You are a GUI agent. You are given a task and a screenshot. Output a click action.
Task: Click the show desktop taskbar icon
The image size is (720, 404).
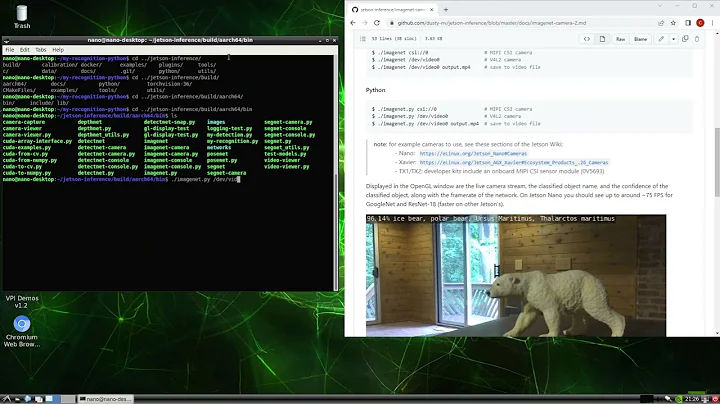tap(38, 399)
